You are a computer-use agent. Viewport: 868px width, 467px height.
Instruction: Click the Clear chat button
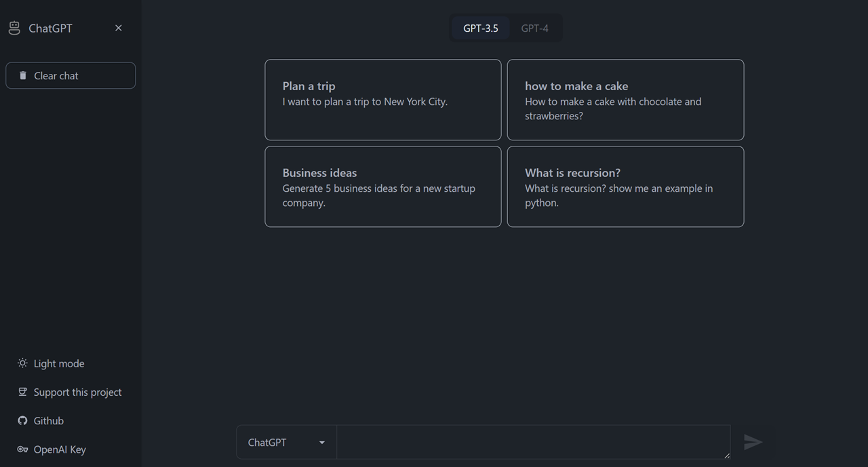pyautogui.click(x=71, y=76)
